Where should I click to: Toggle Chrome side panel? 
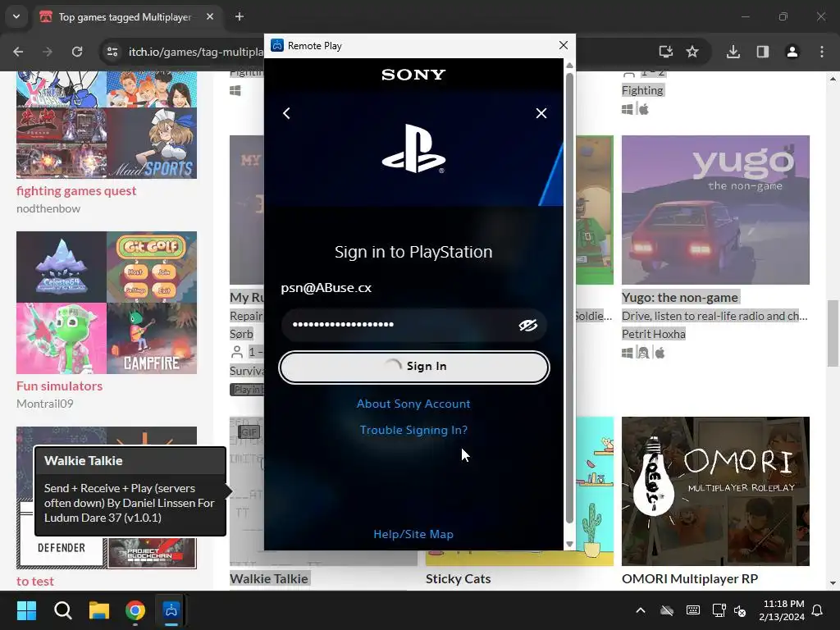click(x=763, y=52)
